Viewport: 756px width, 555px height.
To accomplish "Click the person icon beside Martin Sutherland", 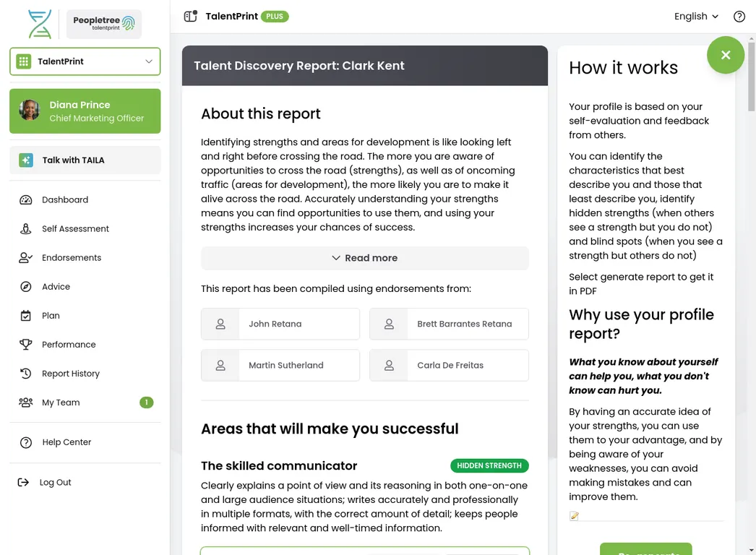I will click(x=220, y=366).
